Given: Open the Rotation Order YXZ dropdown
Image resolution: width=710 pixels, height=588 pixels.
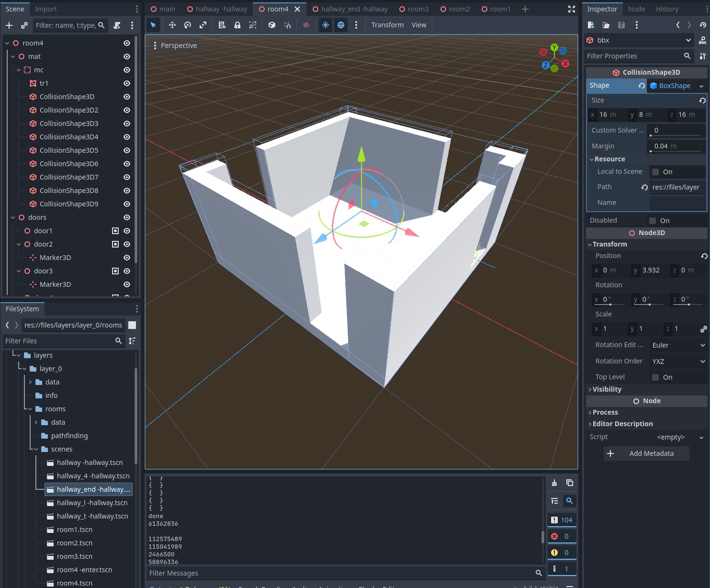Looking at the screenshot, I should tap(678, 362).
